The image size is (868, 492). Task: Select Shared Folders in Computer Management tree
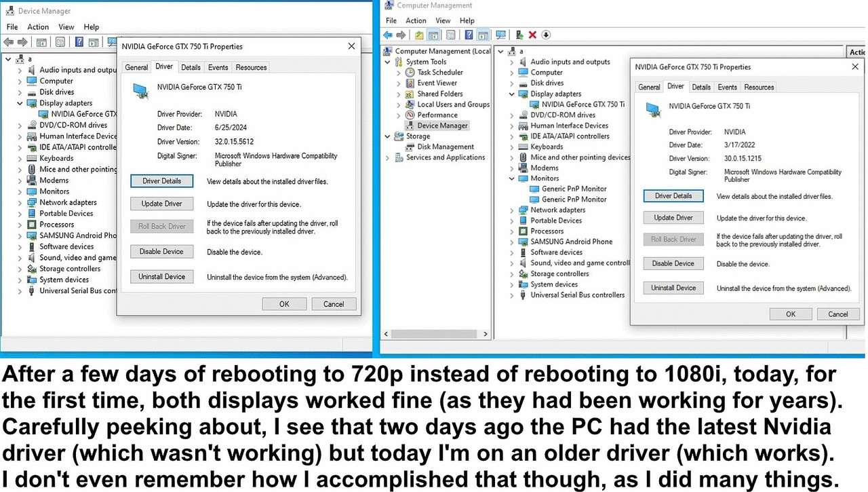click(440, 94)
